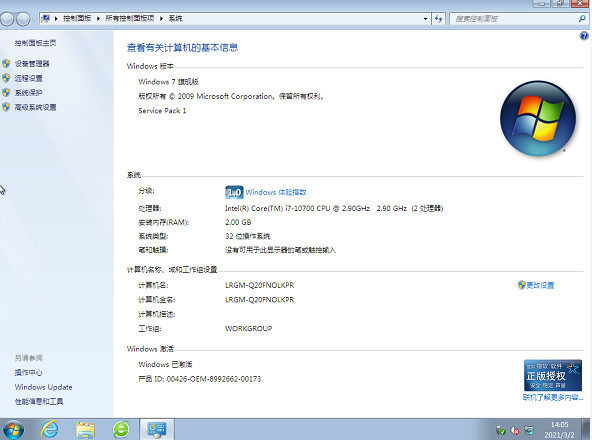The height and width of the screenshot is (440, 592).
Task: Click the Service Pack 1 text
Action: point(162,111)
